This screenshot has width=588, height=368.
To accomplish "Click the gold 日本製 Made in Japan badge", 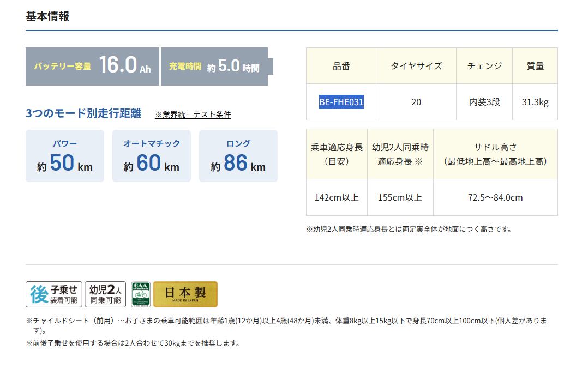I will [x=185, y=294].
